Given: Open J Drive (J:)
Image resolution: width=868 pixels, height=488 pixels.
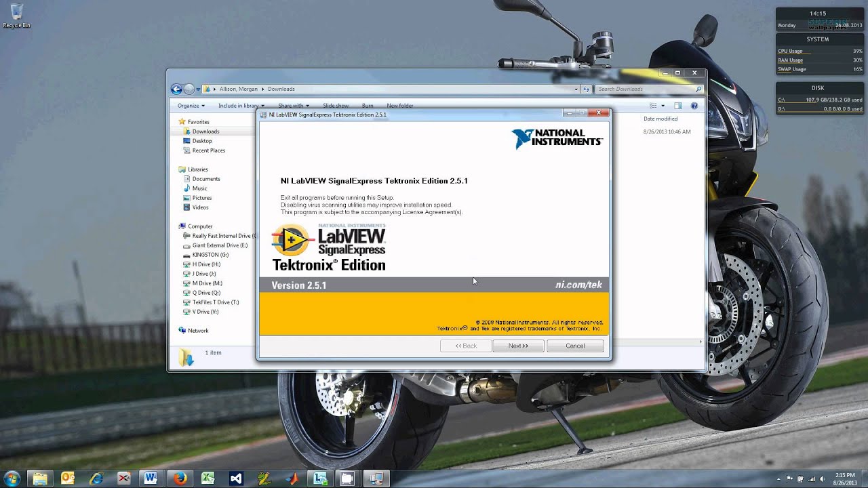Looking at the screenshot, I should (x=199, y=274).
